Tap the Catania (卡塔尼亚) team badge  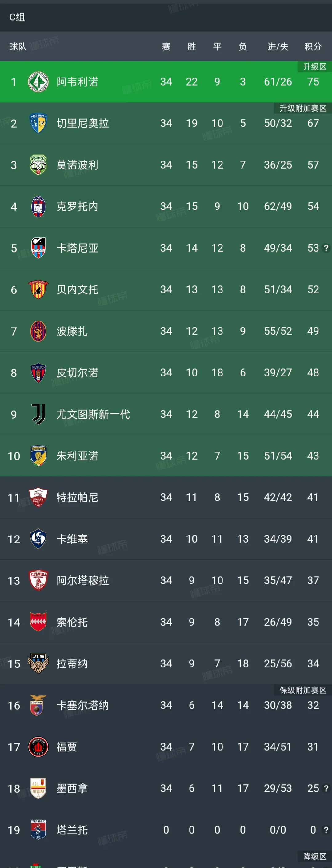38,248
